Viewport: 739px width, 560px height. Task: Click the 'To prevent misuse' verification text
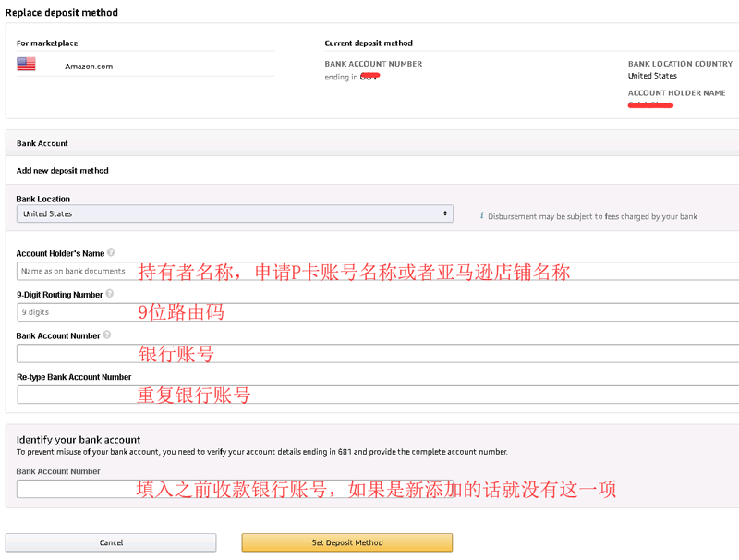(x=262, y=452)
